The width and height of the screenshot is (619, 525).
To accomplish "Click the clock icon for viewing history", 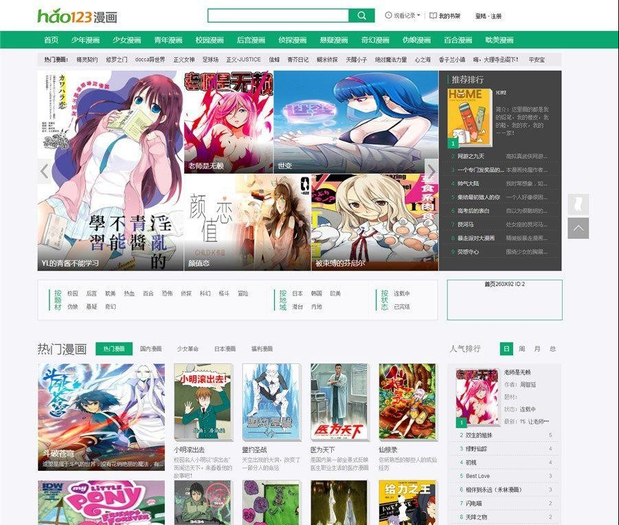I will pyautogui.click(x=388, y=16).
